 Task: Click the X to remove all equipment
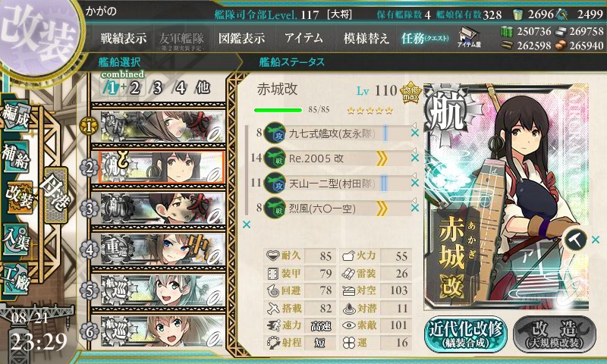pos(246,224)
